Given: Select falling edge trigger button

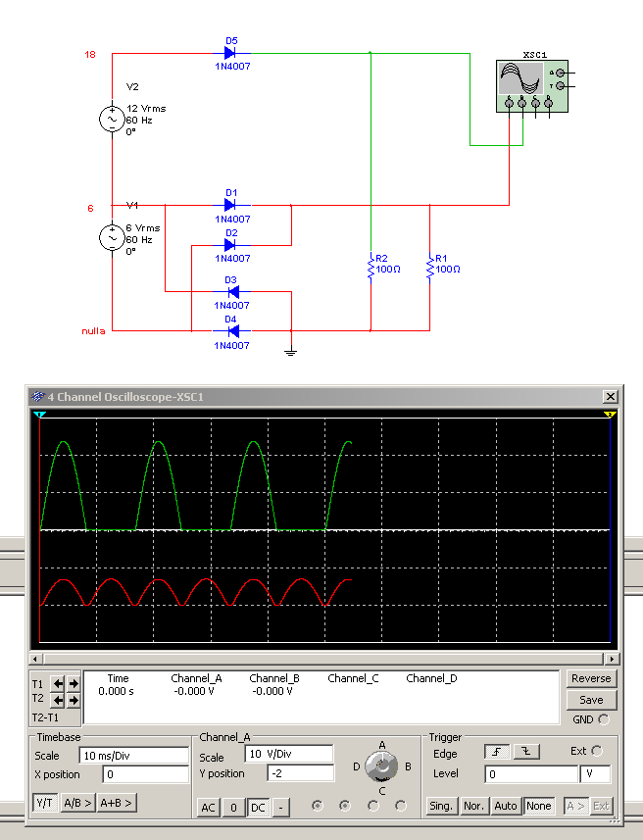Looking at the screenshot, I should click(526, 752).
